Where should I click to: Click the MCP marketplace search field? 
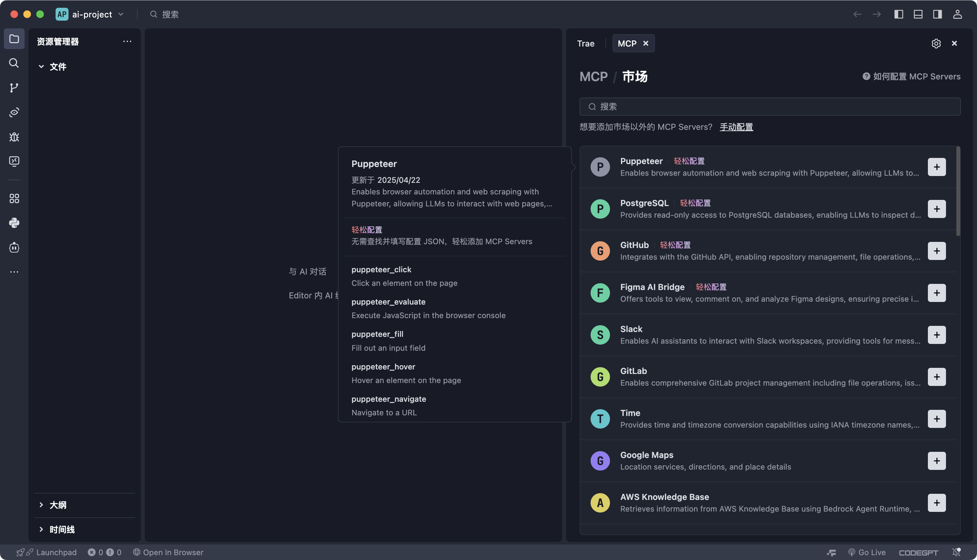769,107
